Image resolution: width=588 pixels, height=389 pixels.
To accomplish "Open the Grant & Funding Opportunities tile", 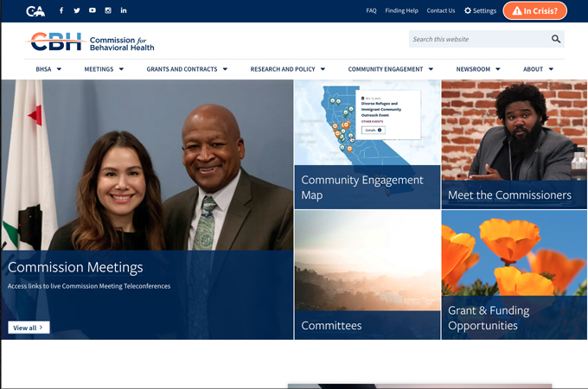I will coord(514,275).
